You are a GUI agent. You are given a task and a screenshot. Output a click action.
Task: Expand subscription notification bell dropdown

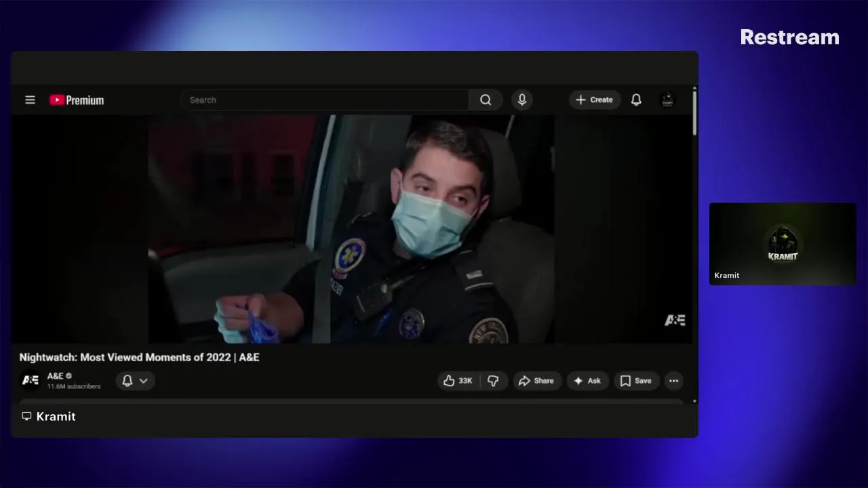135,381
